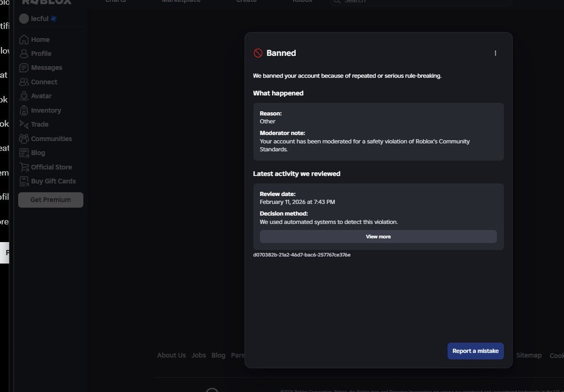Select the Inventory label in sidebar

(46, 110)
